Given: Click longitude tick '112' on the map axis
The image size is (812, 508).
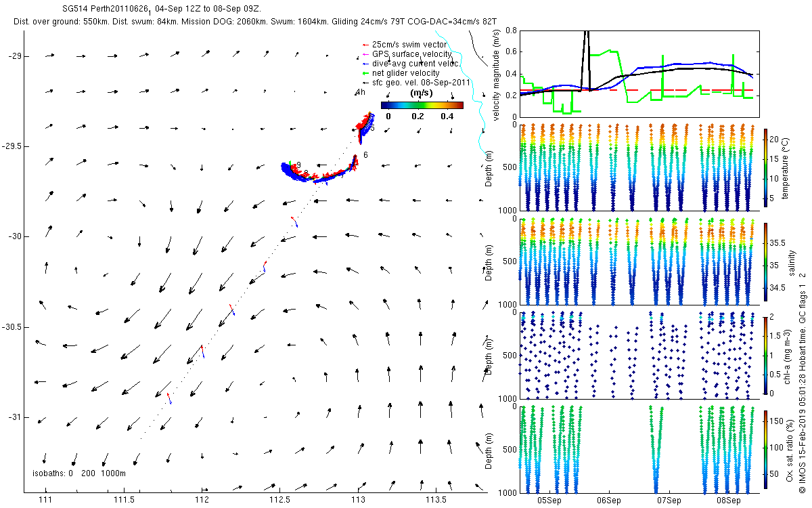Looking at the screenshot, I should [202, 500].
